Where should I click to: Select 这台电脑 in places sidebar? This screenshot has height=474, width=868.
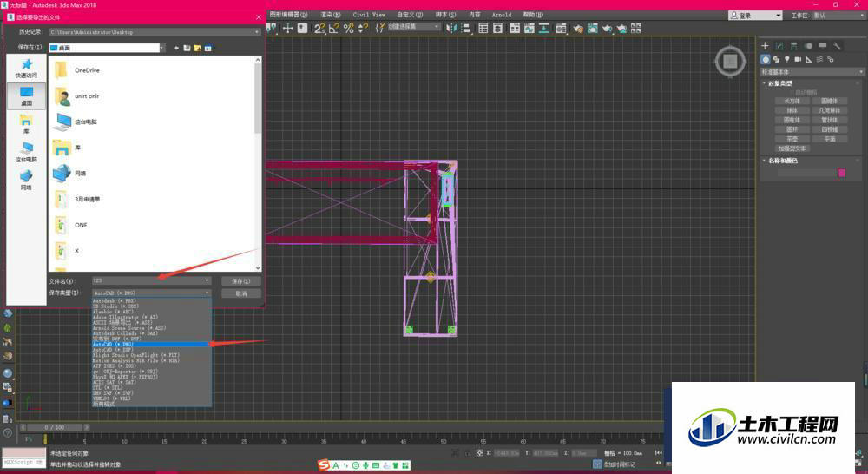point(26,152)
